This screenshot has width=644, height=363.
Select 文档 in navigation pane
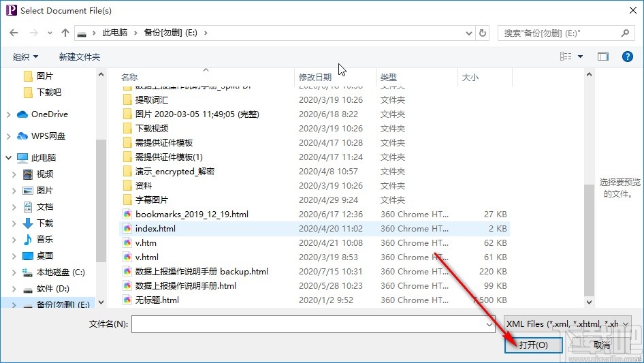point(45,207)
